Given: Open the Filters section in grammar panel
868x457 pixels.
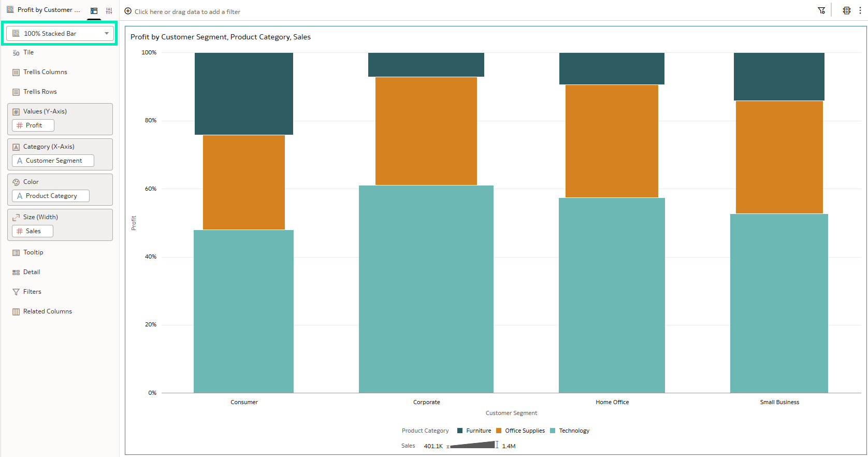Looking at the screenshot, I should (x=32, y=292).
